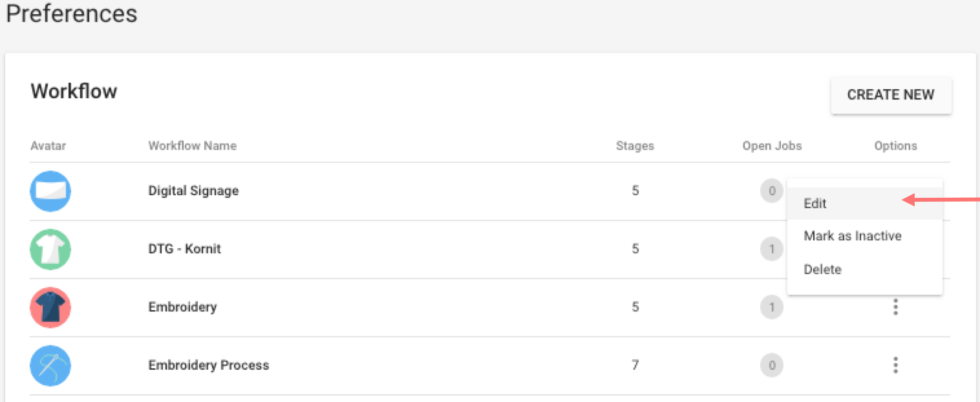The width and height of the screenshot is (980, 402).
Task: Click the Embroidery Process open jobs counter
Action: point(772,365)
